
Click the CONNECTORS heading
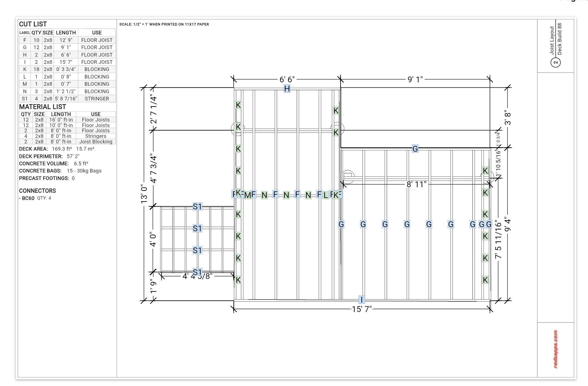(x=37, y=191)
